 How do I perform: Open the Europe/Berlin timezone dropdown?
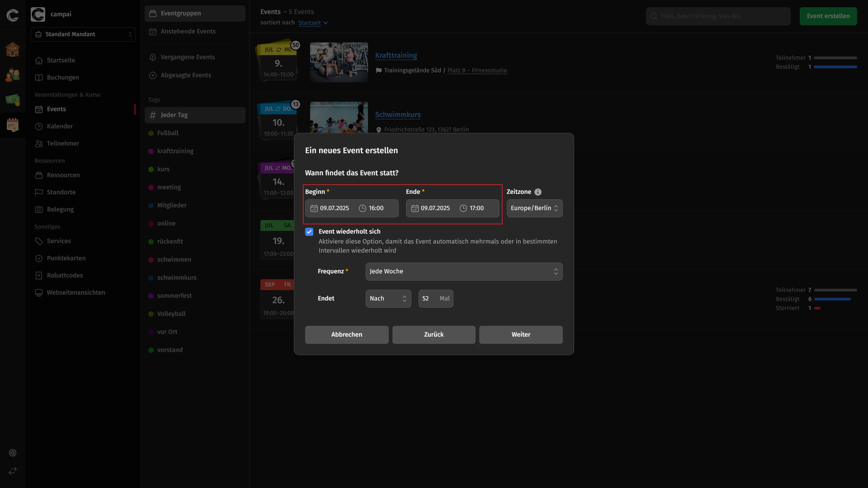[534, 208]
